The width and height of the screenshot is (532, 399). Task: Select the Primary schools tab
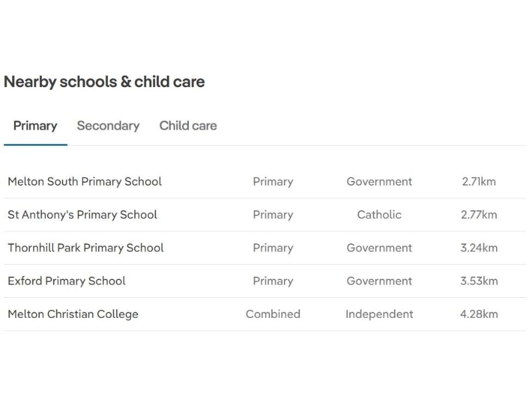[35, 126]
